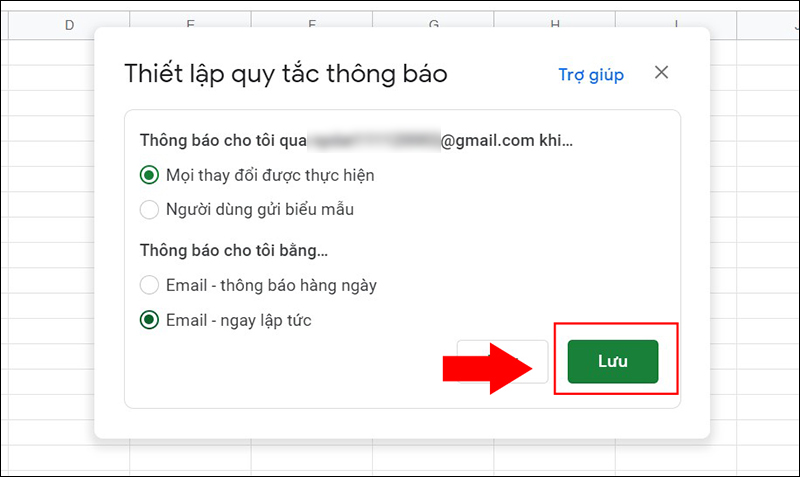The height and width of the screenshot is (477, 800).
Task: Close the notification rules dialog with X
Action: coord(661,73)
